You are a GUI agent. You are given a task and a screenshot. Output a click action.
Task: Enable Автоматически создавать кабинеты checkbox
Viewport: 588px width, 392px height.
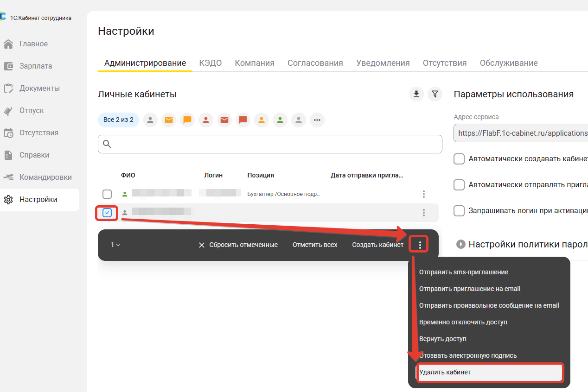[x=459, y=159]
